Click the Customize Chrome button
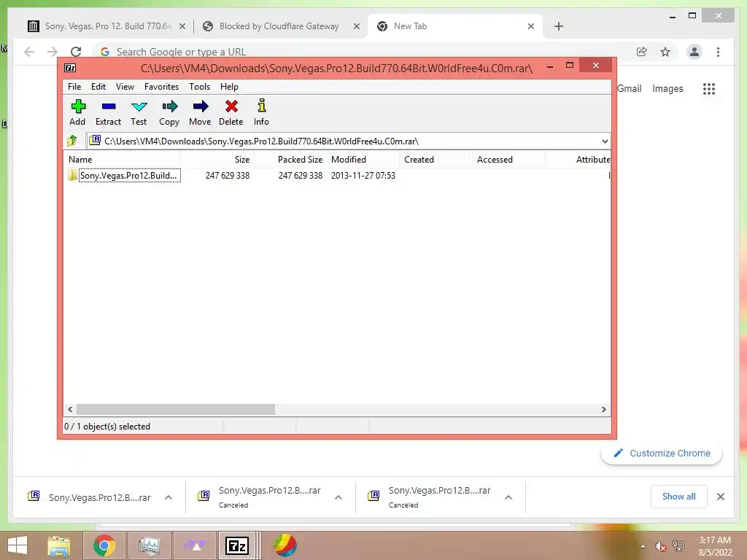747x560 pixels. click(x=662, y=454)
